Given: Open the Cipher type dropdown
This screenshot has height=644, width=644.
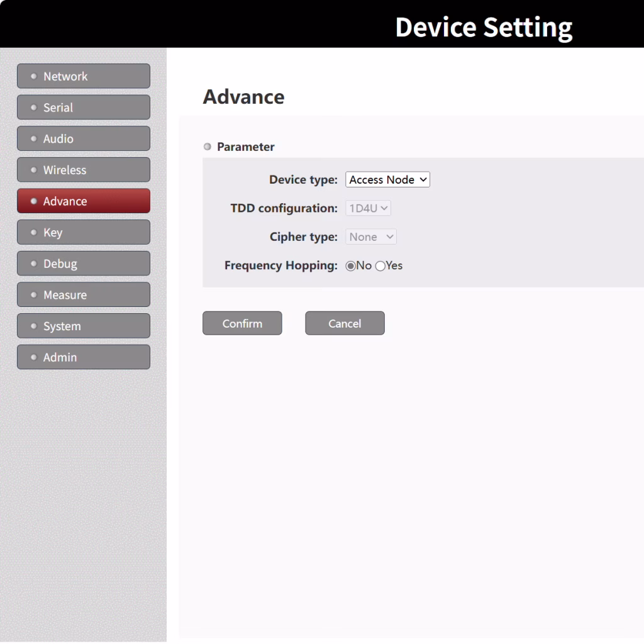Looking at the screenshot, I should (x=370, y=236).
